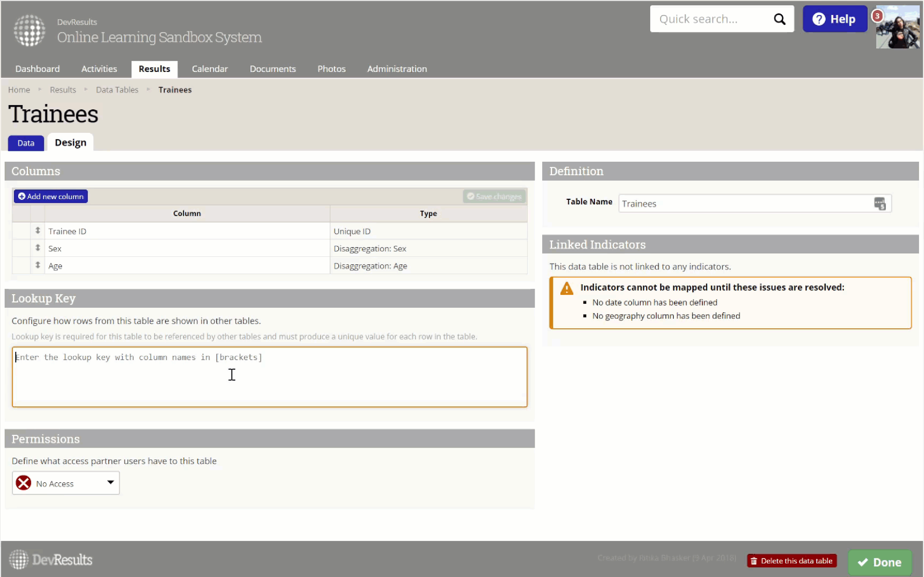Click the magnifying glass search icon
This screenshot has height=577, width=924.
click(x=779, y=19)
